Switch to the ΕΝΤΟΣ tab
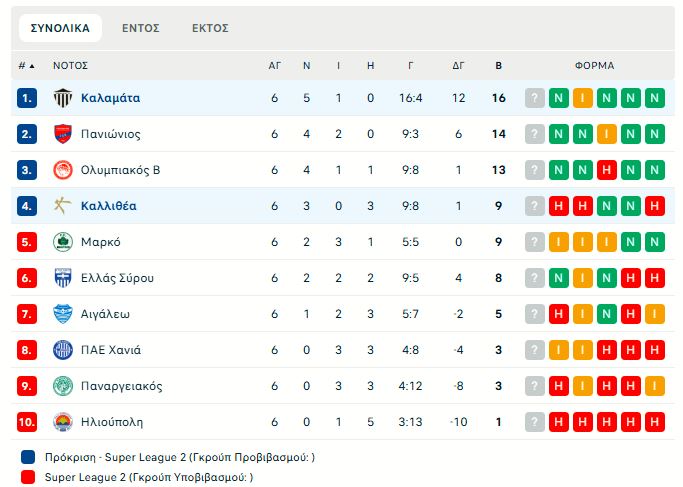 141,28
